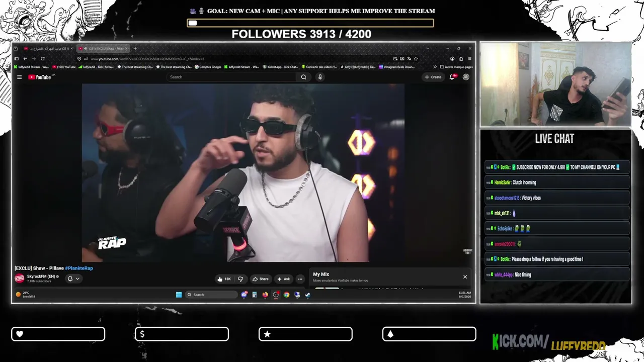Show more bookmarks via the chevron overflow
Image resolution: width=644 pixels, height=362 pixels.
[435, 67]
